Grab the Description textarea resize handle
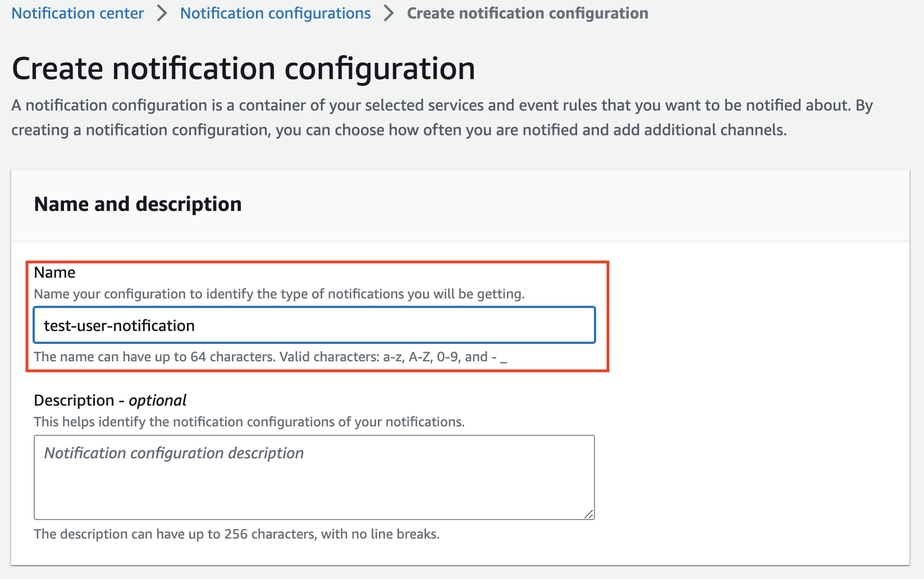This screenshot has height=579, width=924. (588, 514)
